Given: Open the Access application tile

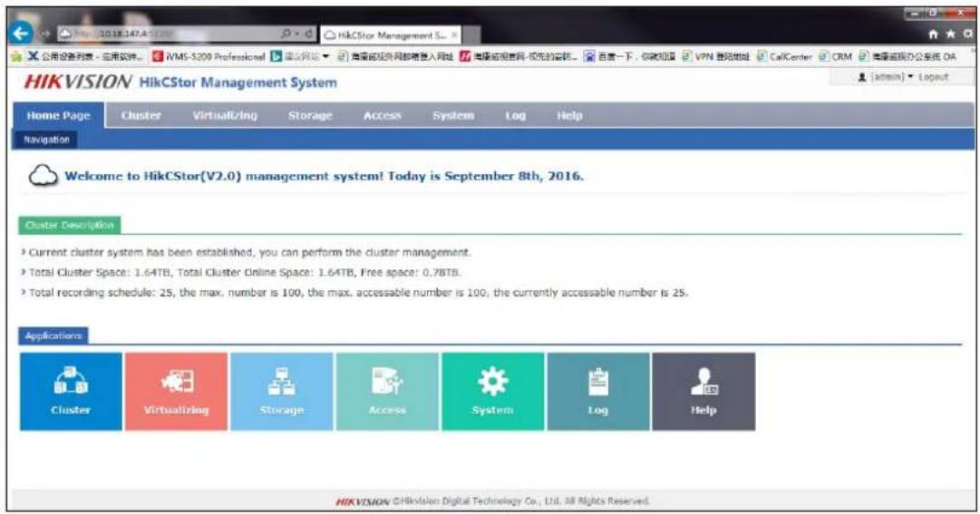Looking at the screenshot, I should point(387,392).
